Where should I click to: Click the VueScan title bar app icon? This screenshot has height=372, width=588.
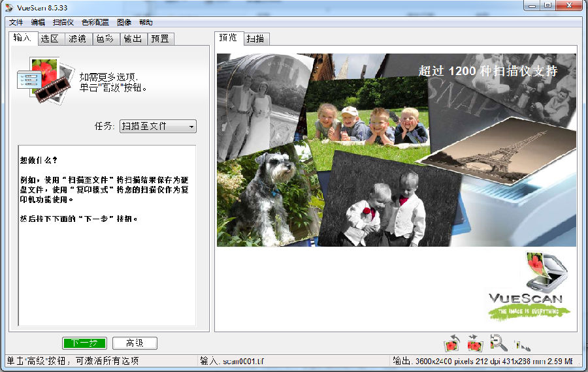[x=8, y=6]
